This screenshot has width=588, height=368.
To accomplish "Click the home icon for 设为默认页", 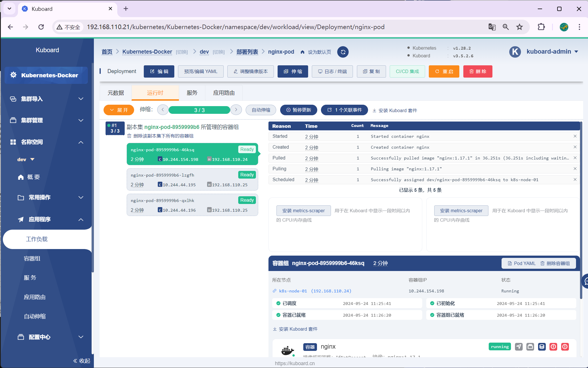I will coord(302,52).
